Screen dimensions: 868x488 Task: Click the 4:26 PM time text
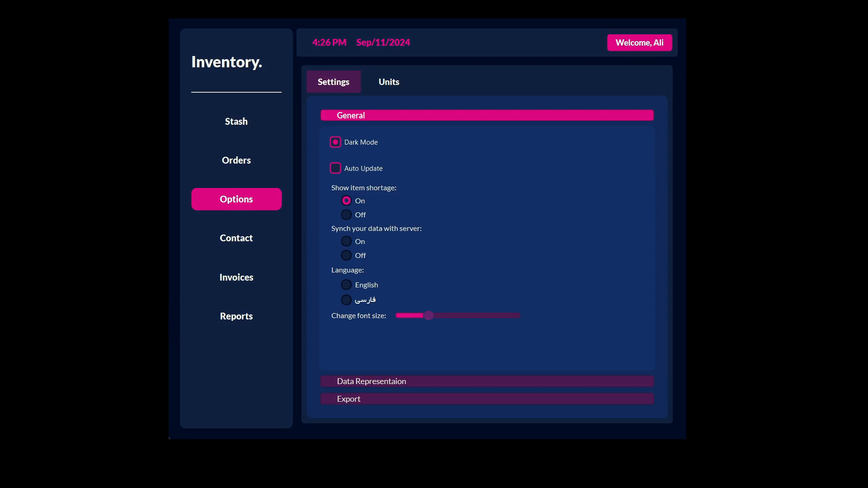click(329, 42)
